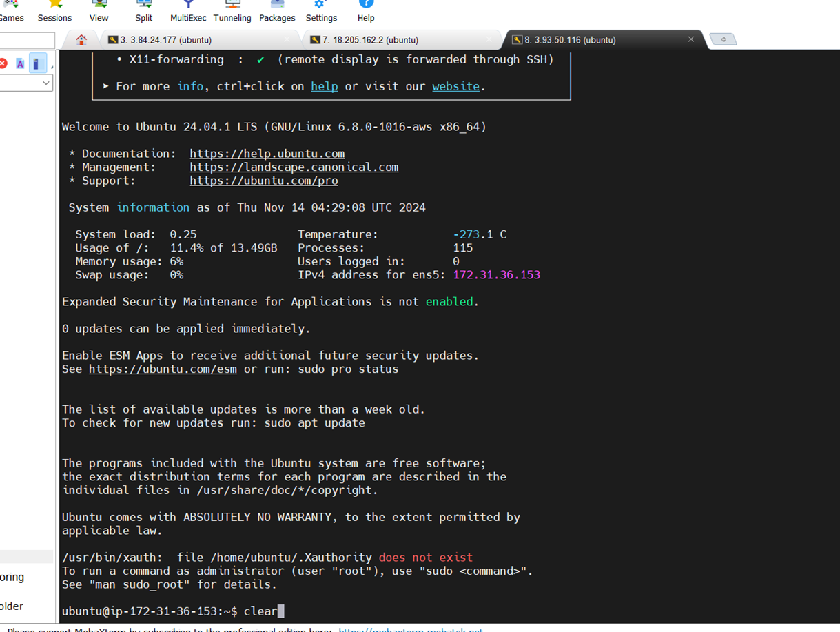
Task: Click the red delete icon in sidebar
Action: pyautogui.click(x=3, y=63)
